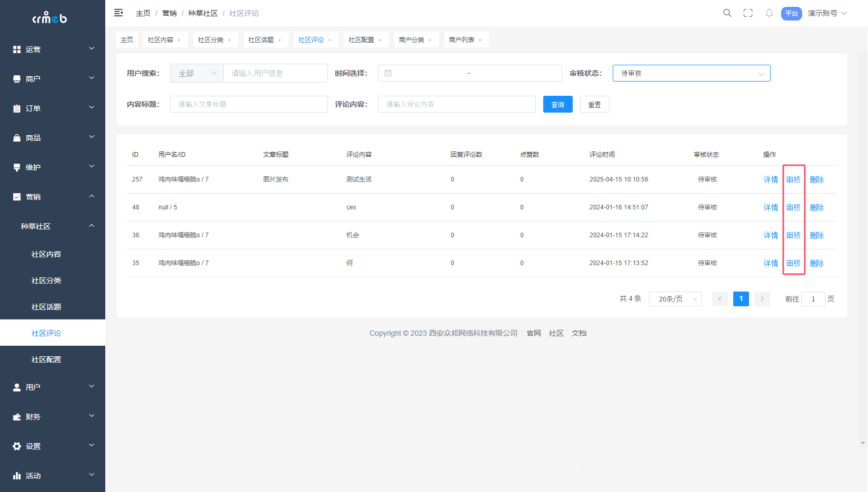The image size is (868, 492).
Task: Go to previous page arrow
Action: (x=720, y=299)
